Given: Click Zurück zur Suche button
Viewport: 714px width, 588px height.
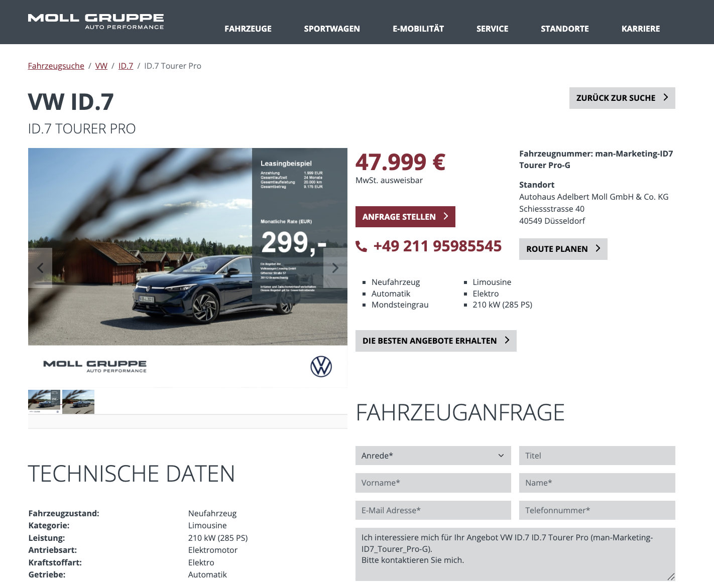Looking at the screenshot, I should coord(622,98).
